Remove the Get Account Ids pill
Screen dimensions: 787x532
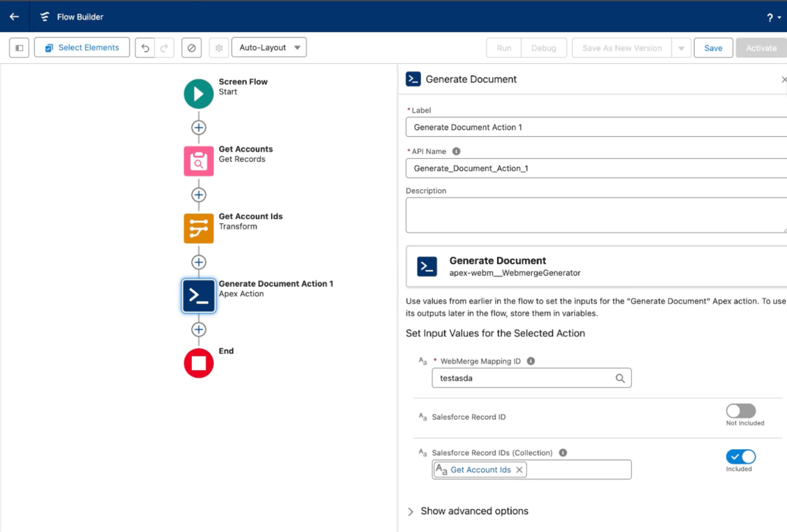tap(519, 470)
